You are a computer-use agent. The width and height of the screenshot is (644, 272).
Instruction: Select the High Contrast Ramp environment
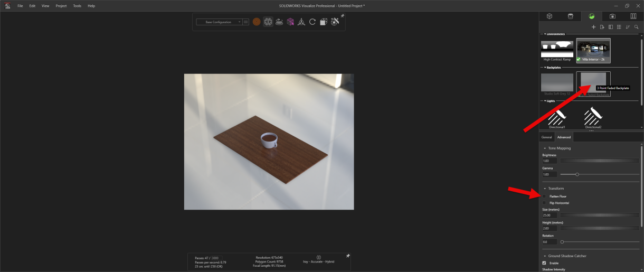click(557, 51)
